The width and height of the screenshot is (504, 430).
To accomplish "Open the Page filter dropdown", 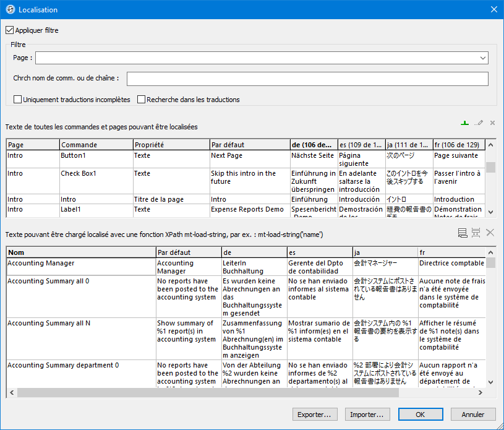I will click(x=483, y=58).
